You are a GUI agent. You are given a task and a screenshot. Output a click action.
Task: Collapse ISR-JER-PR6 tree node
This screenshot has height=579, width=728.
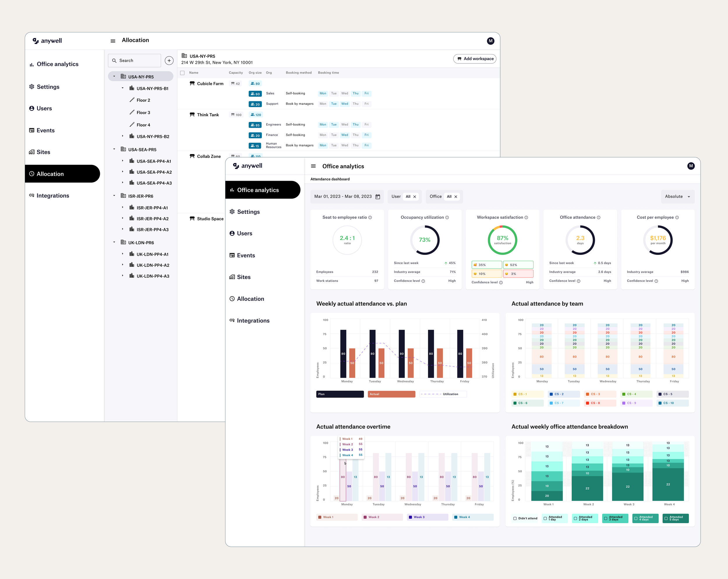114,196
